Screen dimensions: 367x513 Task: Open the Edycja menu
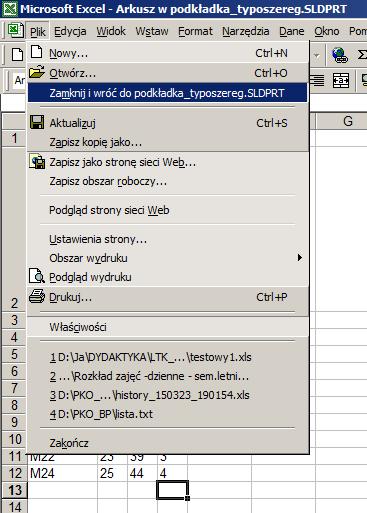70,31
